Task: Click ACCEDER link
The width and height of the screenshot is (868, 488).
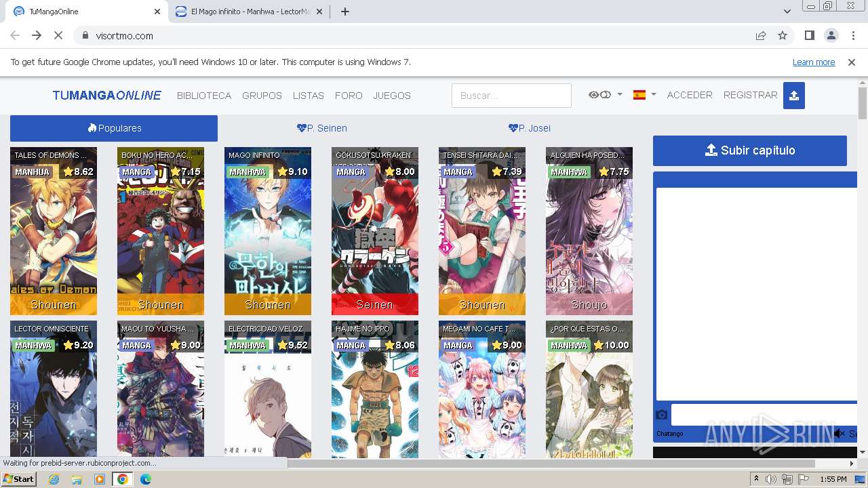Action: point(690,95)
